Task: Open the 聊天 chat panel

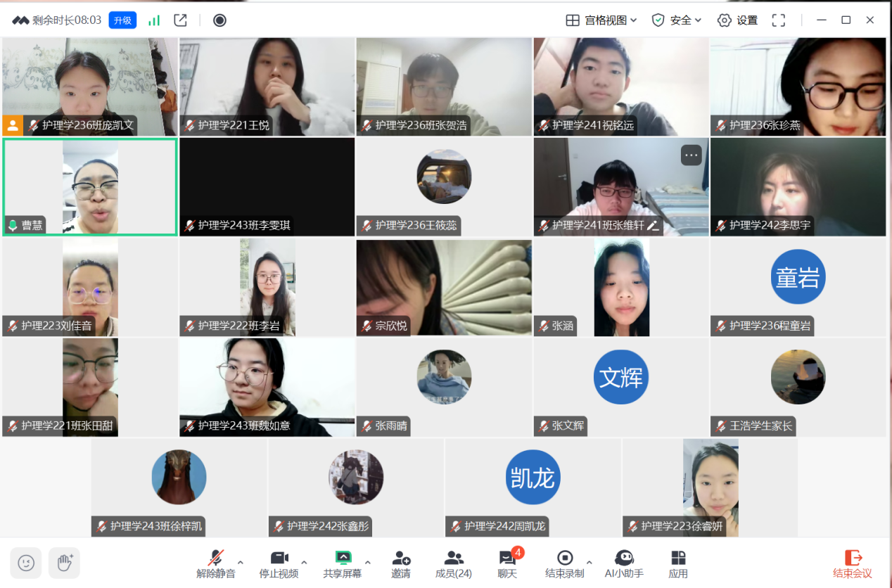Action: point(507,564)
